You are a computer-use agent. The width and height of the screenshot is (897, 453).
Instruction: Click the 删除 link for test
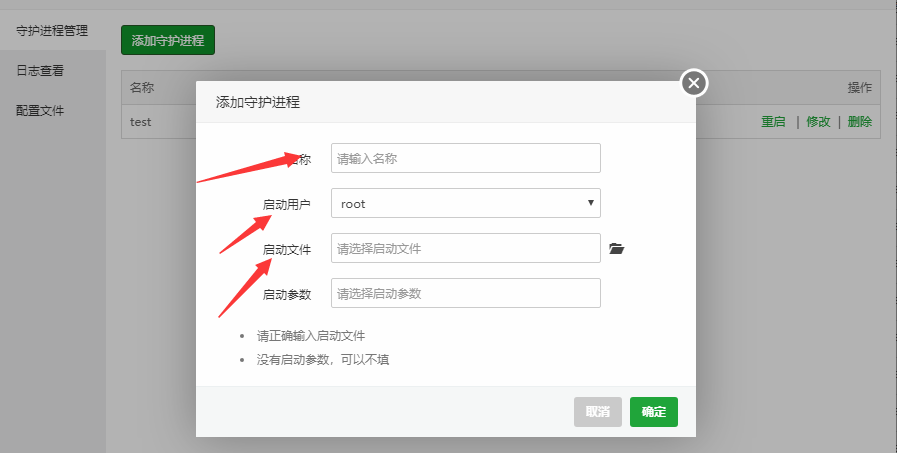click(x=859, y=122)
